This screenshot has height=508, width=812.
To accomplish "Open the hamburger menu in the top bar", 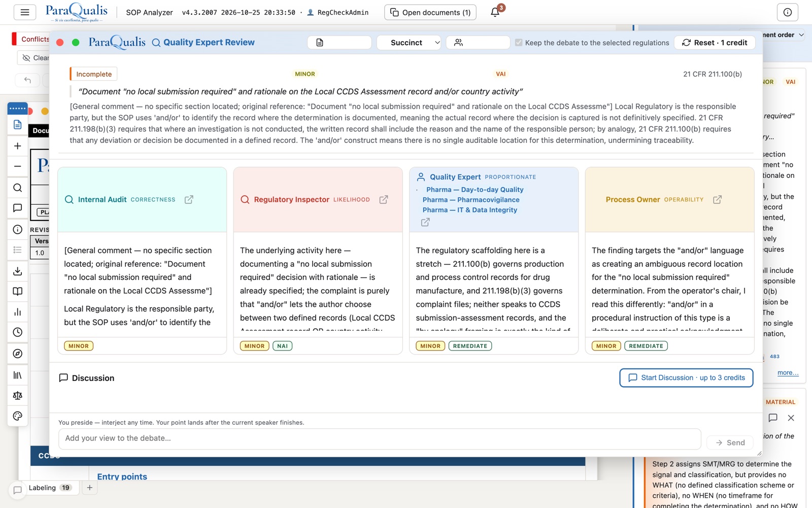I will (25, 12).
